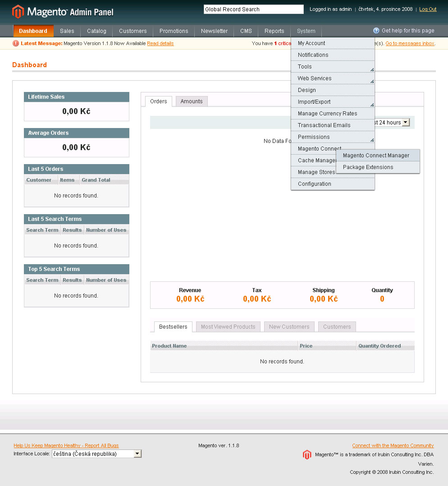This screenshot has height=486, width=448.
Task: Open the Reports menu
Action: pyautogui.click(x=274, y=31)
